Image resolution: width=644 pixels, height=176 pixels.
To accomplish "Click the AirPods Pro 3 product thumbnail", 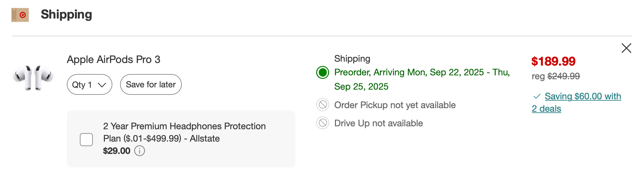I will pos(33,77).
